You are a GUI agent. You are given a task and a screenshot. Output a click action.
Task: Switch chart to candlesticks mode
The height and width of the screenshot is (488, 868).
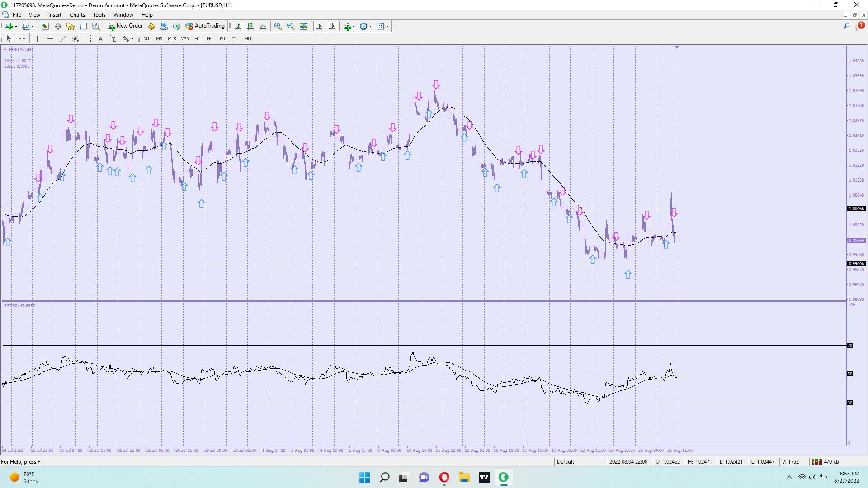250,26
